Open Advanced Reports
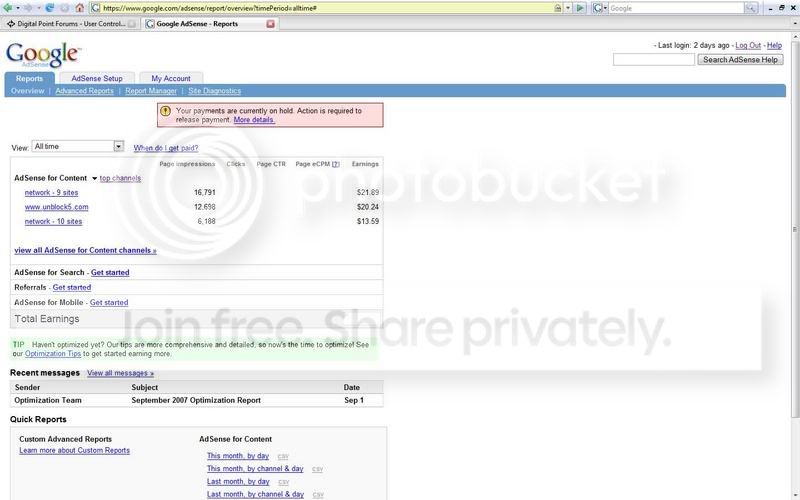Image resolution: width=800 pixels, height=500 pixels. [84, 91]
